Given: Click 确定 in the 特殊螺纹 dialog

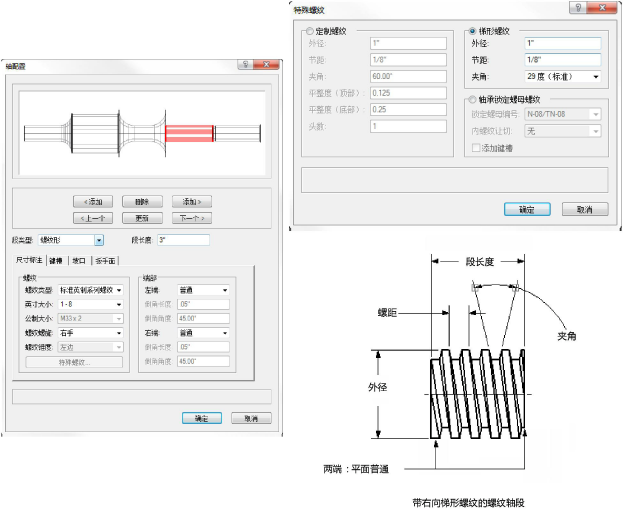Looking at the screenshot, I should [x=527, y=210].
